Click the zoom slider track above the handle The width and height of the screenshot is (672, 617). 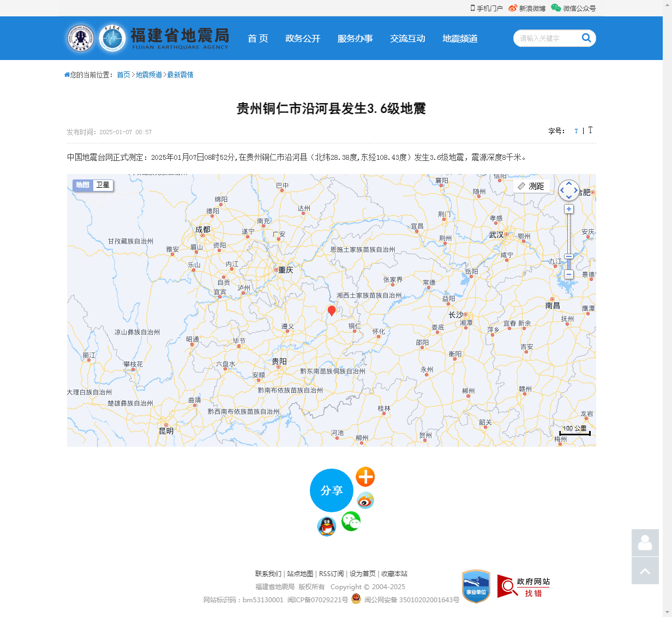pyautogui.click(x=569, y=233)
